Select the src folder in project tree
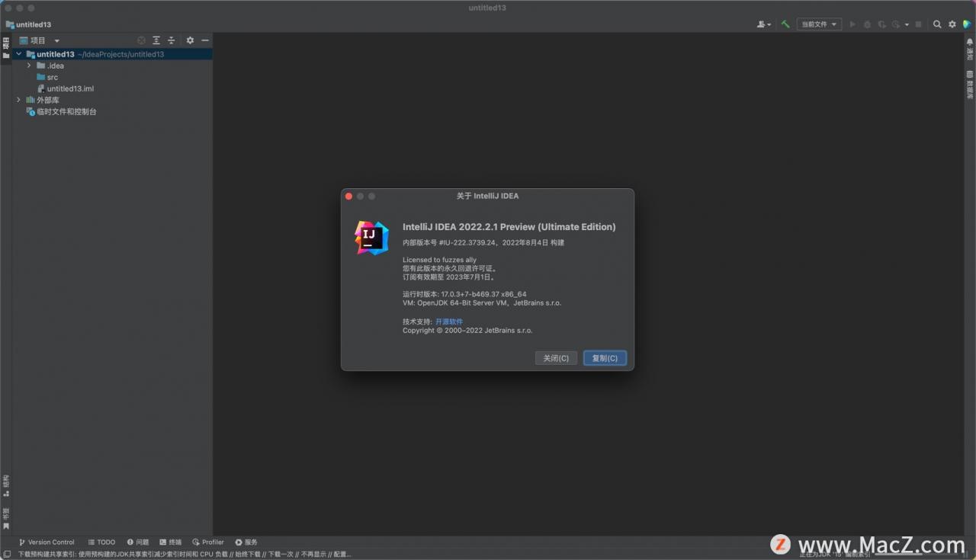 click(47, 77)
